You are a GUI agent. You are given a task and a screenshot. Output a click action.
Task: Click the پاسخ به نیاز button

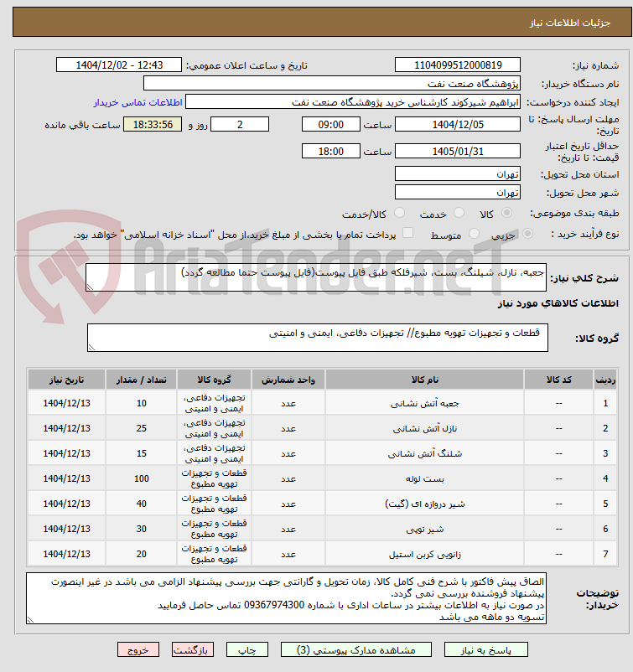486,649
